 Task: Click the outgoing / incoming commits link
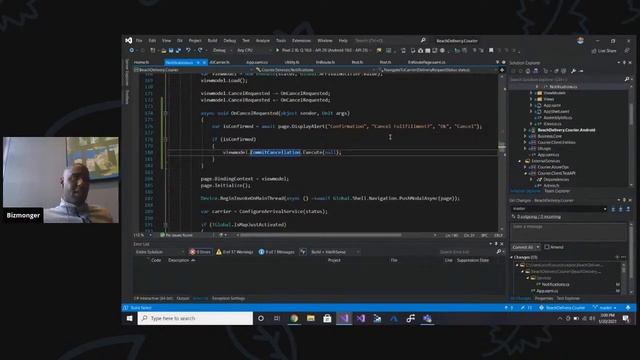click(x=539, y=217)
